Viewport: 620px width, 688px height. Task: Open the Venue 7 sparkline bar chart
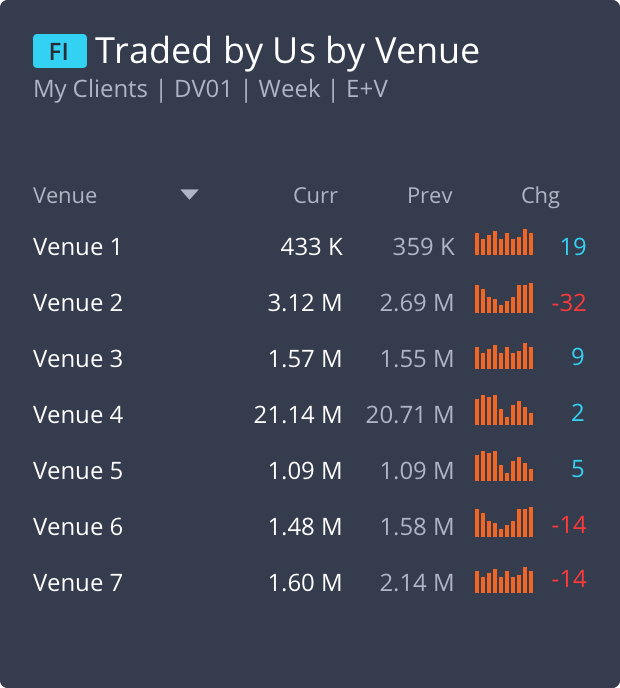[x=504, y=580]
